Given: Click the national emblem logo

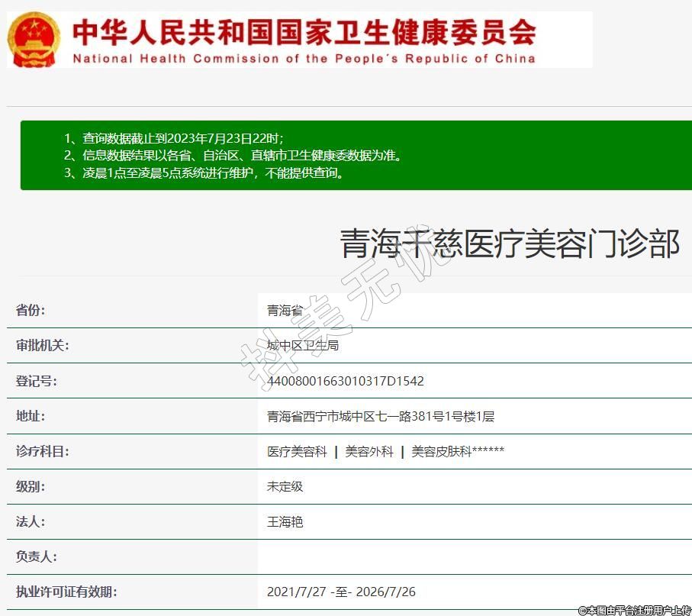Looking at the screenshot, I should coord(33,39).
